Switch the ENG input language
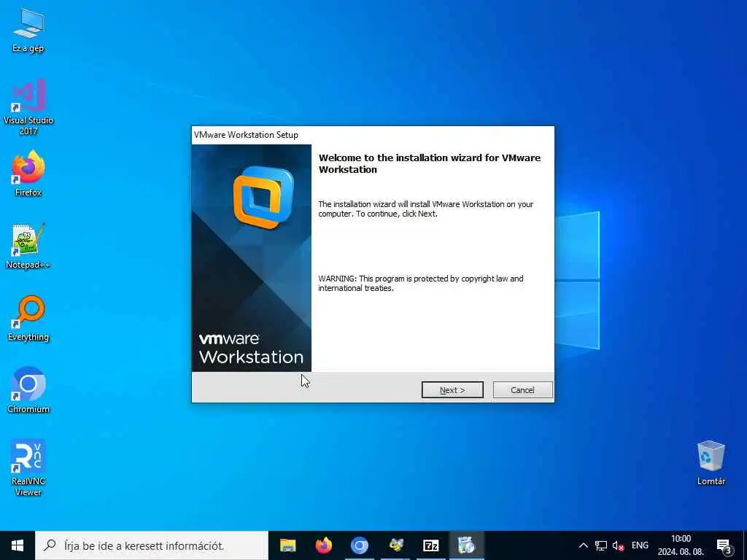Image resolution: width=747 pixels, height=560 pixels. [x=640, y=545]
